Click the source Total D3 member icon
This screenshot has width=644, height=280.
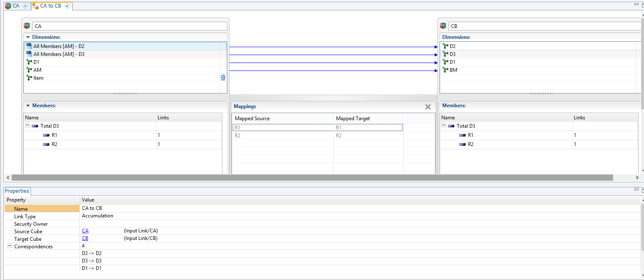click(x=35, y=126)
